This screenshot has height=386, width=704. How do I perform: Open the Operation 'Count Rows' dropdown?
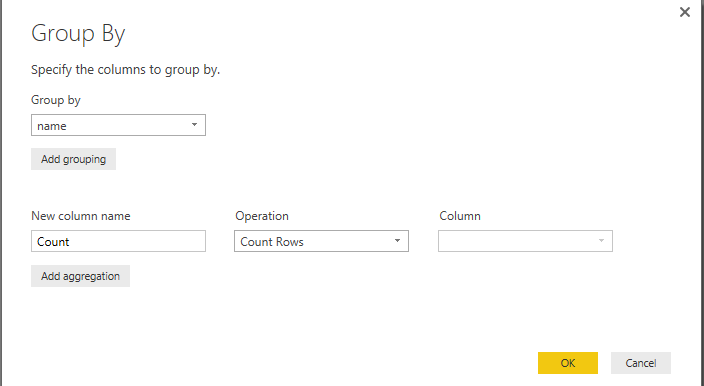click(321, 241)
